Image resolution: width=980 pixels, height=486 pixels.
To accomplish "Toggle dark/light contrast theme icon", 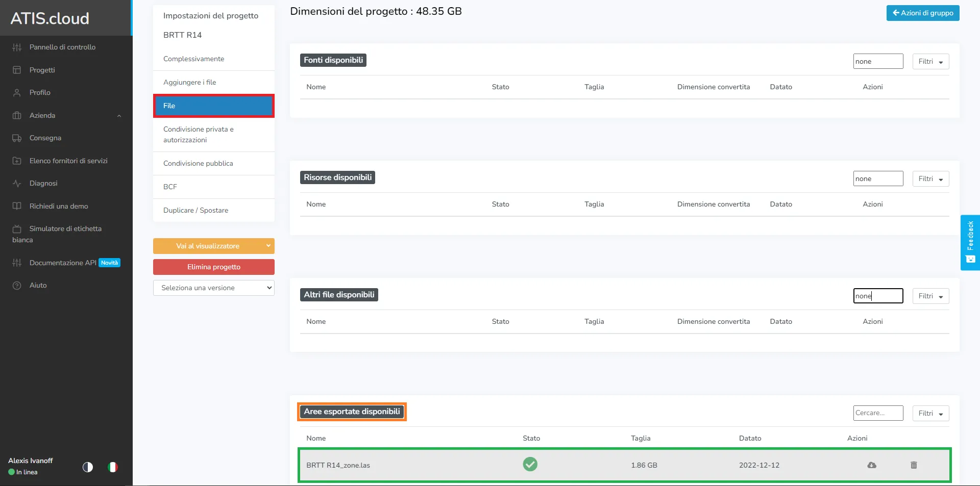I will [x=88, y=467].
